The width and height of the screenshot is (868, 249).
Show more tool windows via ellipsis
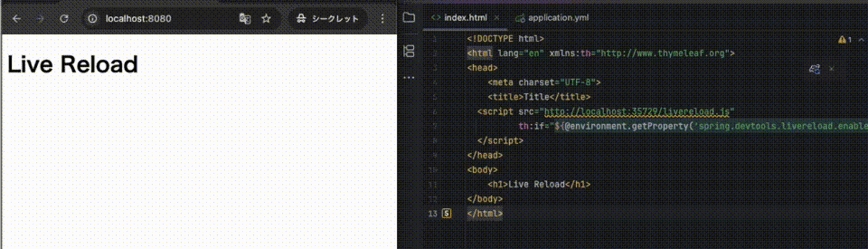click(409, 78)
